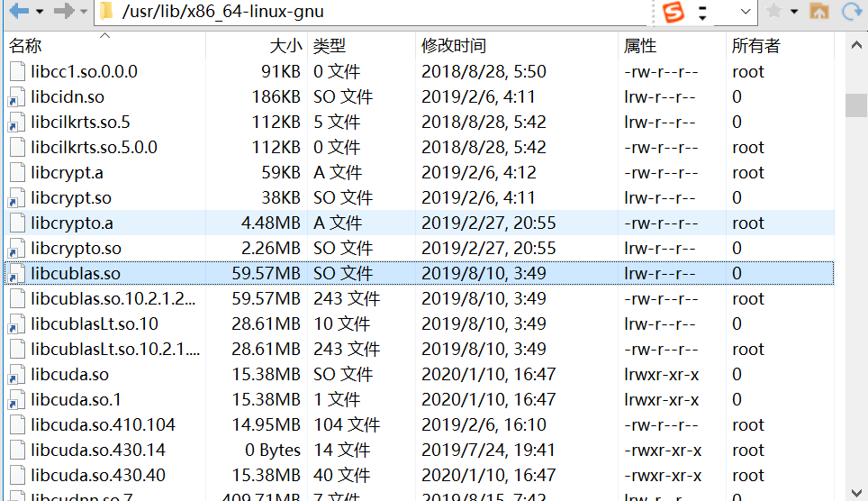Click the shortcut icon of libcrypto.so

click(x=17, y=249)
